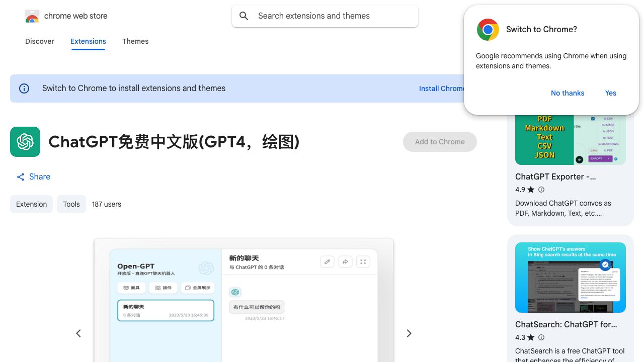Click the star icon beside 4.9

point(531,190)
